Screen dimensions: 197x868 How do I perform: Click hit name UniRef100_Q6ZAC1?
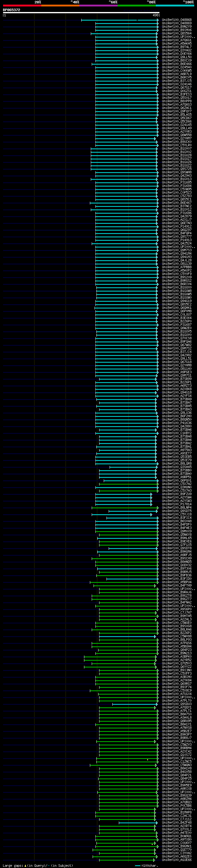[x=177, y=108]
